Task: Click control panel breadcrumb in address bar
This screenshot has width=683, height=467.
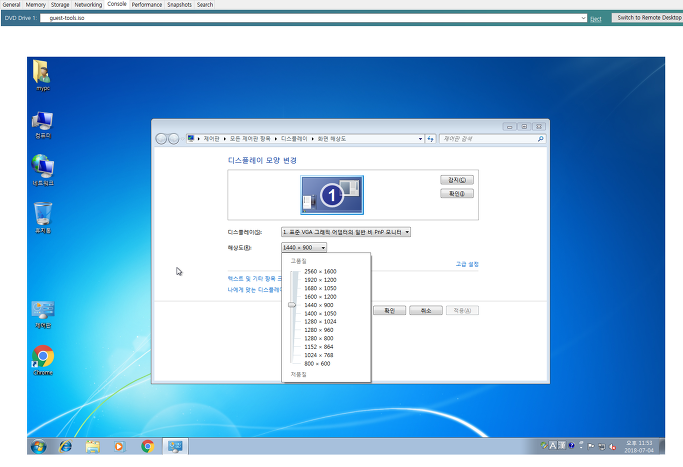Action: pyautogui.click(x=211, y=139)
